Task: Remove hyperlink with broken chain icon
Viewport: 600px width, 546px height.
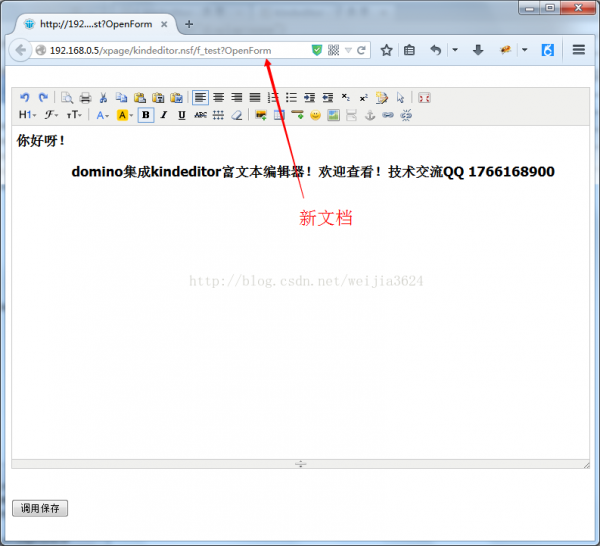Action: [x=406, y=115]
